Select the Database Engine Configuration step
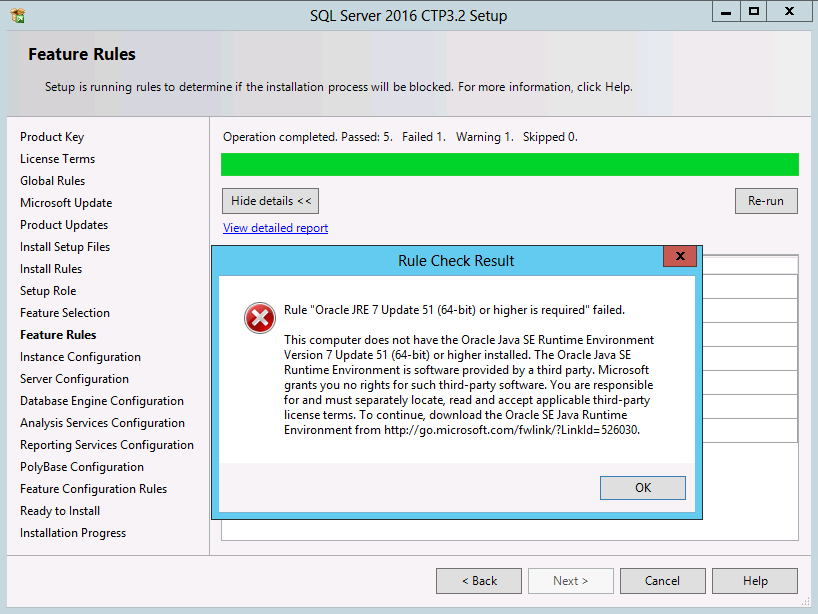818x614 pixels. click(102, 401)
